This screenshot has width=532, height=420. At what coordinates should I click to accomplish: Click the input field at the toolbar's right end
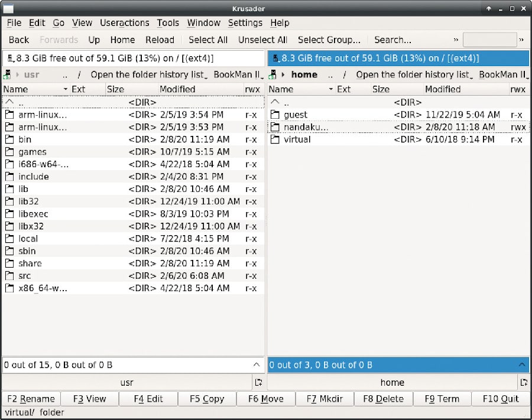pos(489,40)
